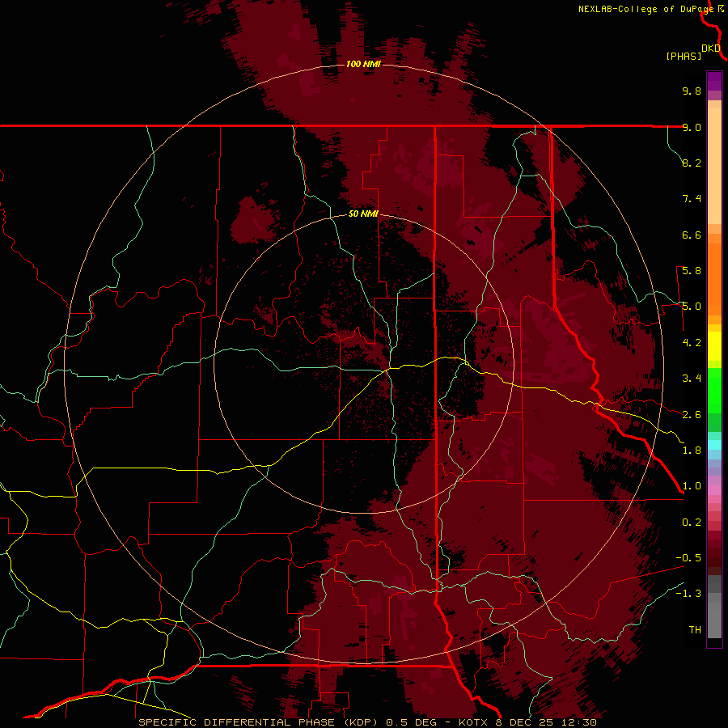
Task: Click the 100 NMI range ring label
Action: click(x=363, y=64)
